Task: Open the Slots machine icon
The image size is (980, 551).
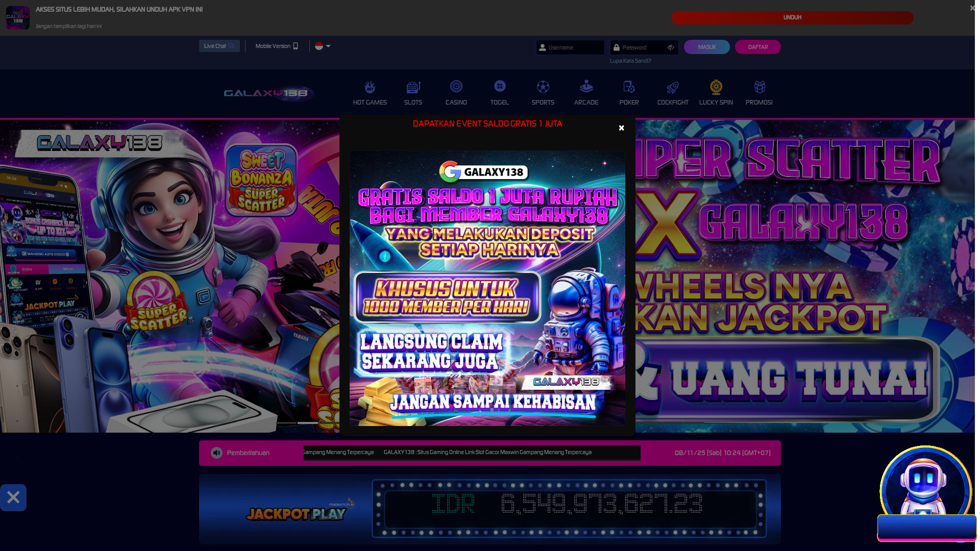Action: [x=413, y=87]
